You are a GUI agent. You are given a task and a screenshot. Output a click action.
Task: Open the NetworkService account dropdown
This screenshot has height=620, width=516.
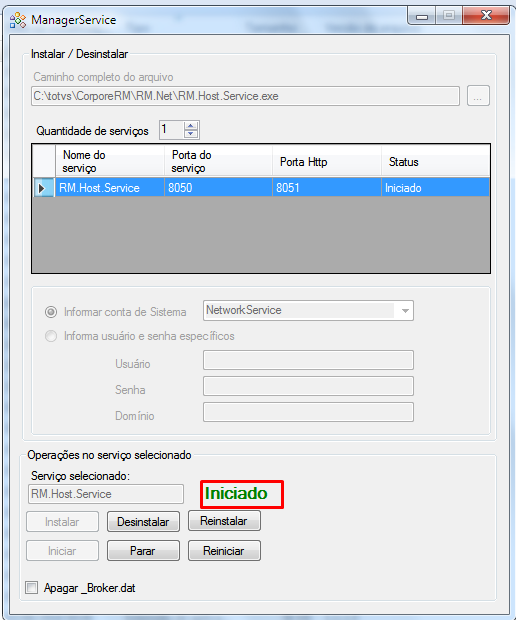(x=308, y=310)
